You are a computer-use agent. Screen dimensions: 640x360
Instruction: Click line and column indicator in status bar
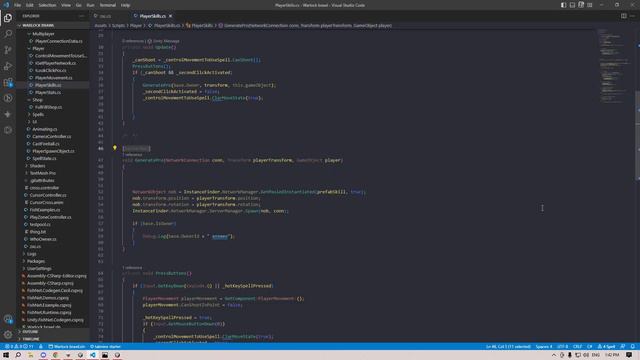[x=508, y=347]
